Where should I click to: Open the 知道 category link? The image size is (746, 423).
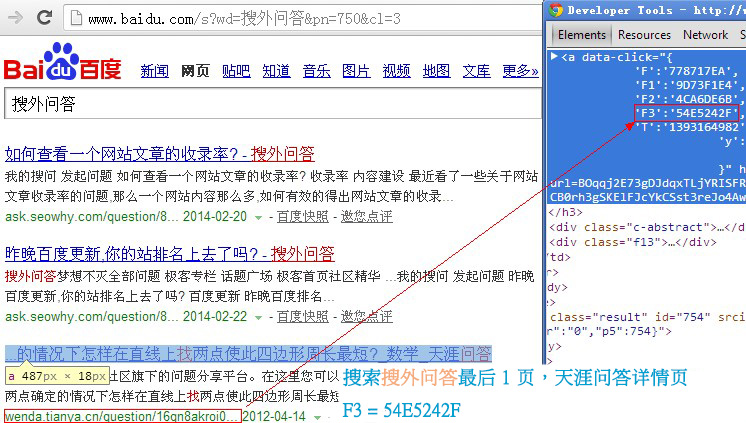coord(276,71)
